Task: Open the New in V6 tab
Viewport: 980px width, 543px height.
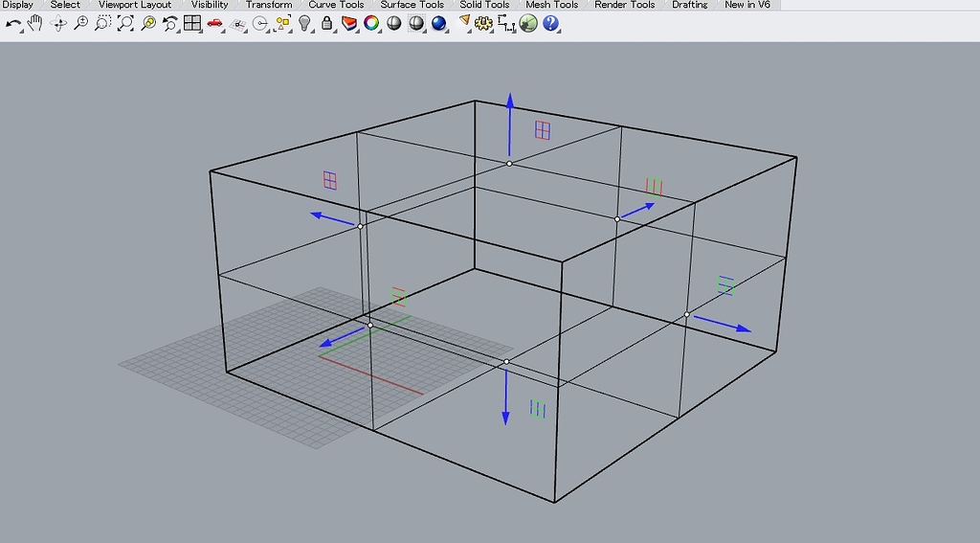Action: tap(747, 5)
